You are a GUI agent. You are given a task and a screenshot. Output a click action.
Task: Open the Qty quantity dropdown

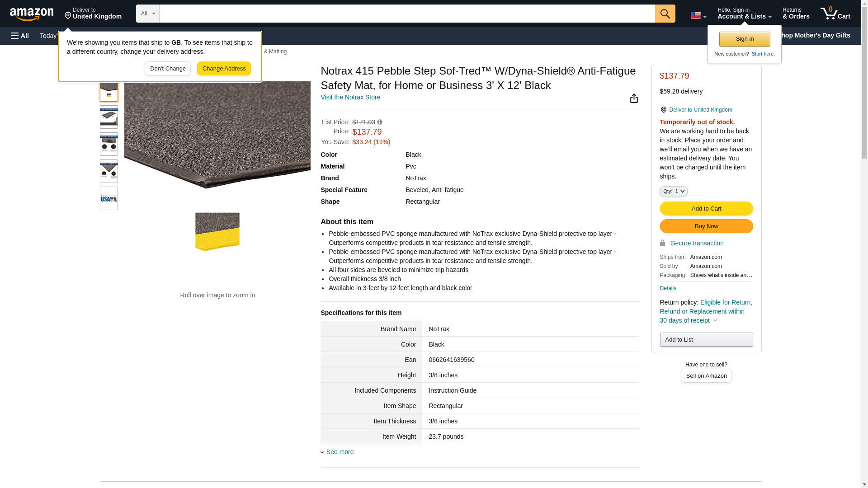tap(673, 192)
